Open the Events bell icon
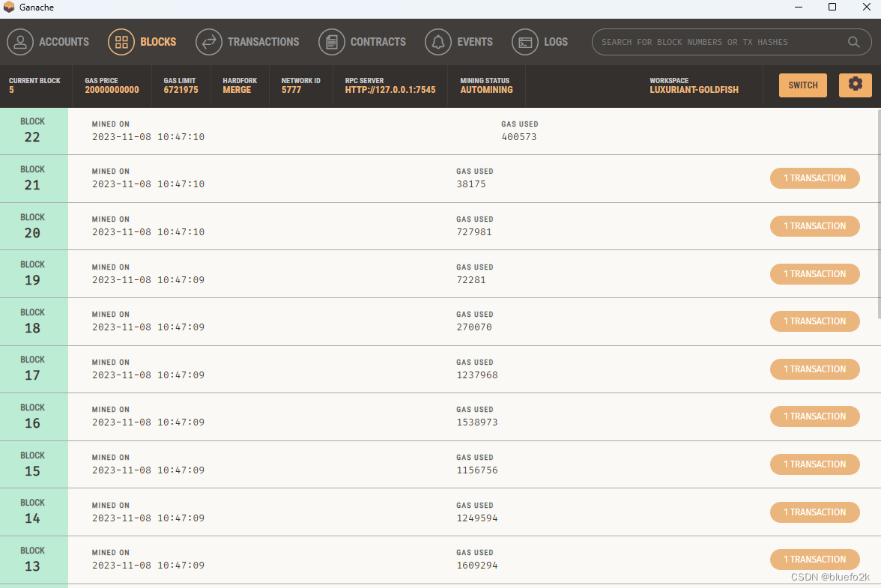Image resolution: width=881 pixels, height=588 pixels. [438, 42]
